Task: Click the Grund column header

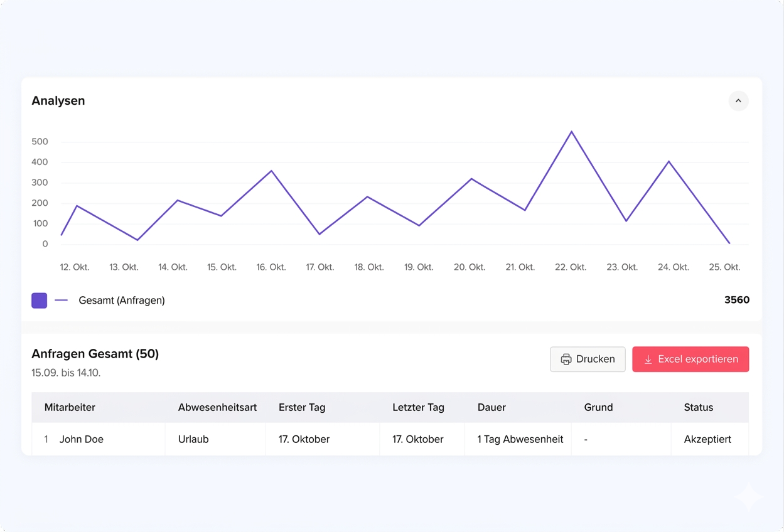Action: [598, 407]
